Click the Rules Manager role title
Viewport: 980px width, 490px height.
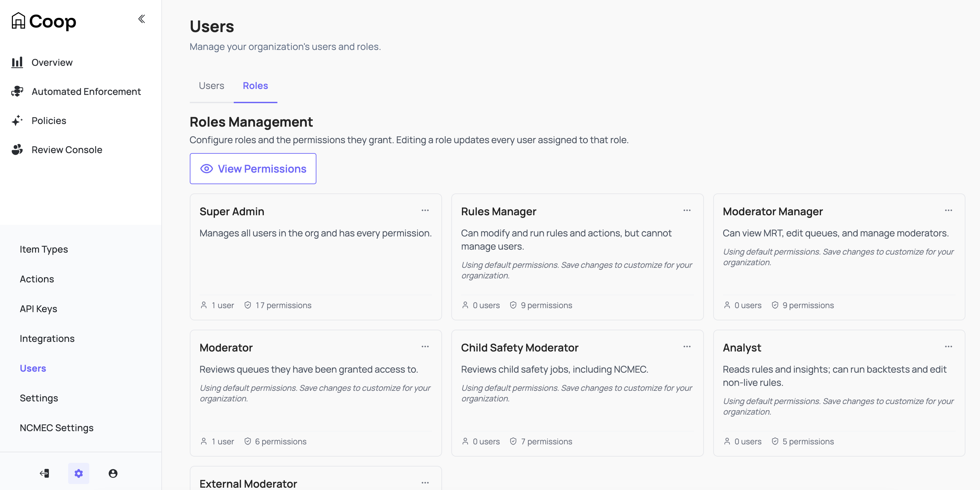[499, 211]
